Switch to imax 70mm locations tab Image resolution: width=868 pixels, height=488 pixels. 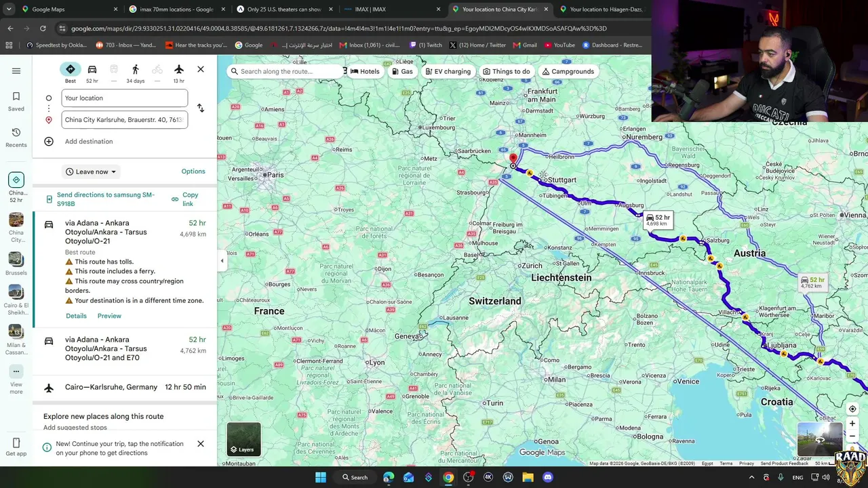[176, 9]
